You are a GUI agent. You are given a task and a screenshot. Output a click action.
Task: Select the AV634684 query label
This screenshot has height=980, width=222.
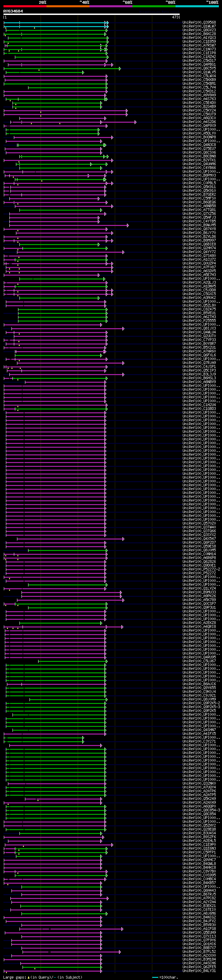pyautogui.click(x=13, y=11)
